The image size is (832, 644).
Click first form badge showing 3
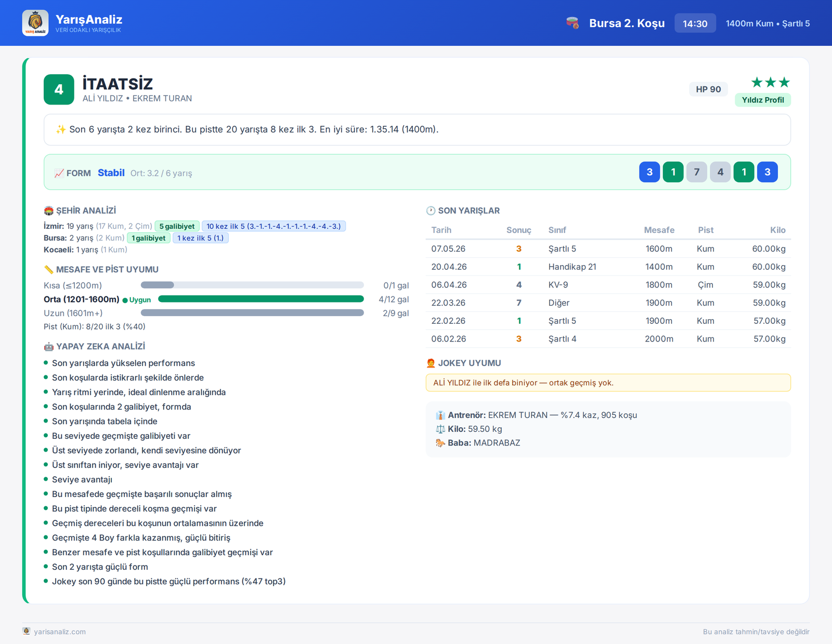pos(649,172)
